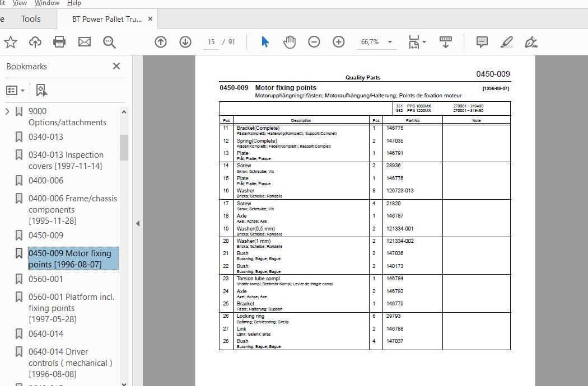Go to previous page with up arrow
Image resolution: width=588 pixels, height=386 pixels.
tap(161, 42)
